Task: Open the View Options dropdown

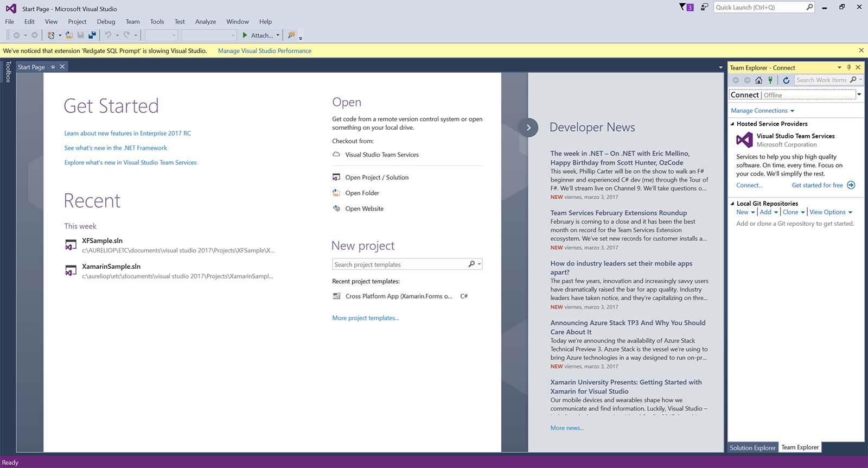Action: (x=831, y=212)
